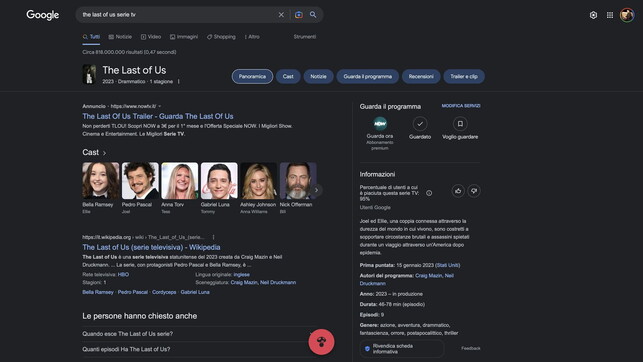Clear the search box with the X icon
Screen dimensions: 643x362
[281, 15]
